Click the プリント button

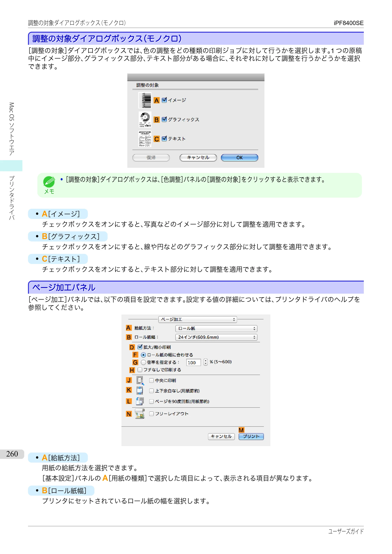point(251,437)
